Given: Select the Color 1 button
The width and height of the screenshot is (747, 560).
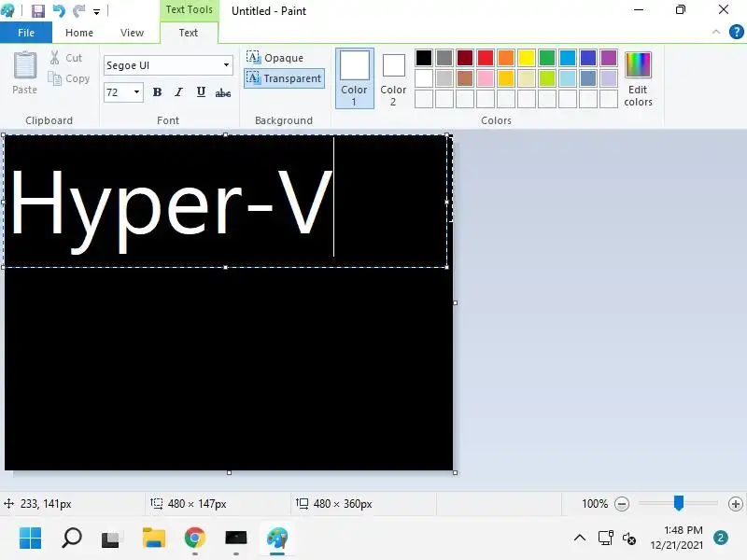Looking at the screenshot, I should point(355,78).
